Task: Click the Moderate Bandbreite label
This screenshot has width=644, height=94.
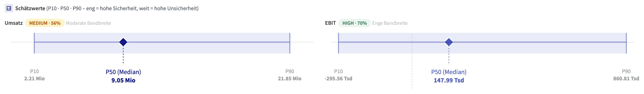Action: [88, 23]
